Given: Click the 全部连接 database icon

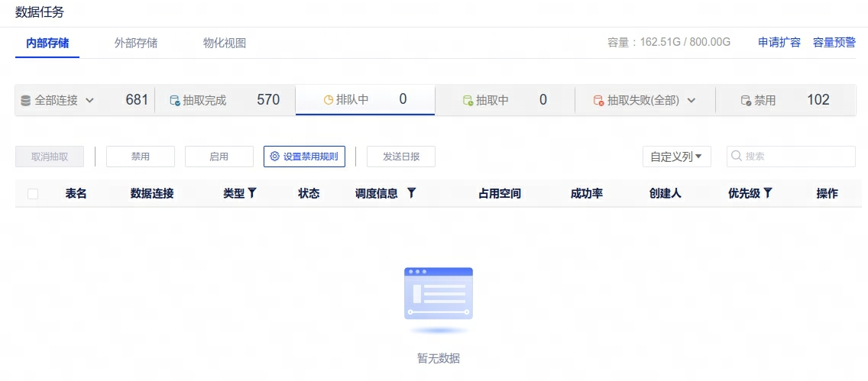Looking at the screenshot, I should pos(26,100).
